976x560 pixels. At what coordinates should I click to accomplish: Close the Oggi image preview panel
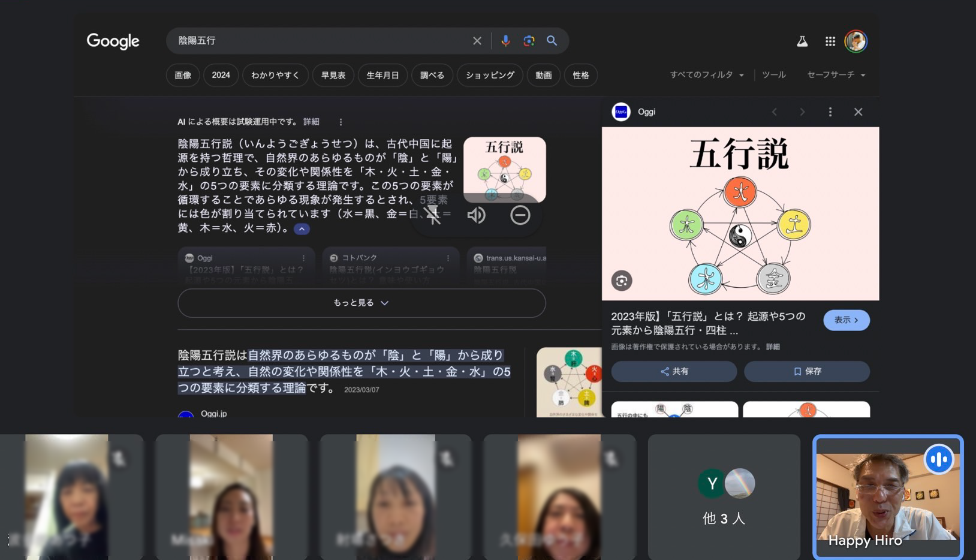coord(858,112)
